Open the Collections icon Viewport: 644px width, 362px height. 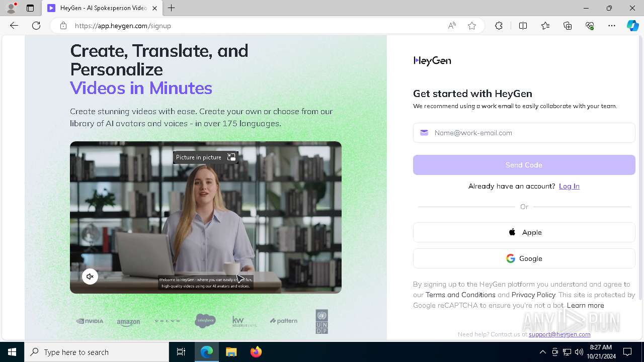[568, 26]
